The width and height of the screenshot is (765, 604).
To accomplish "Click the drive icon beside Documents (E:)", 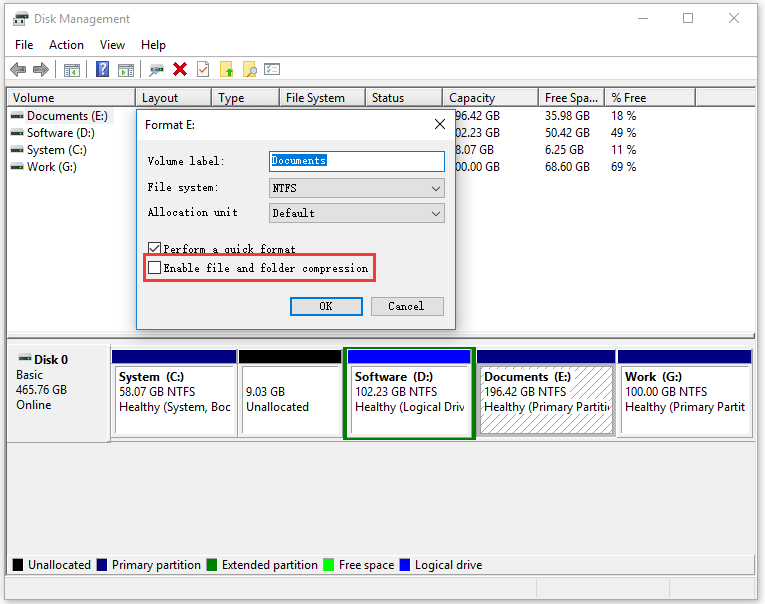I will [x=17, y=116].
